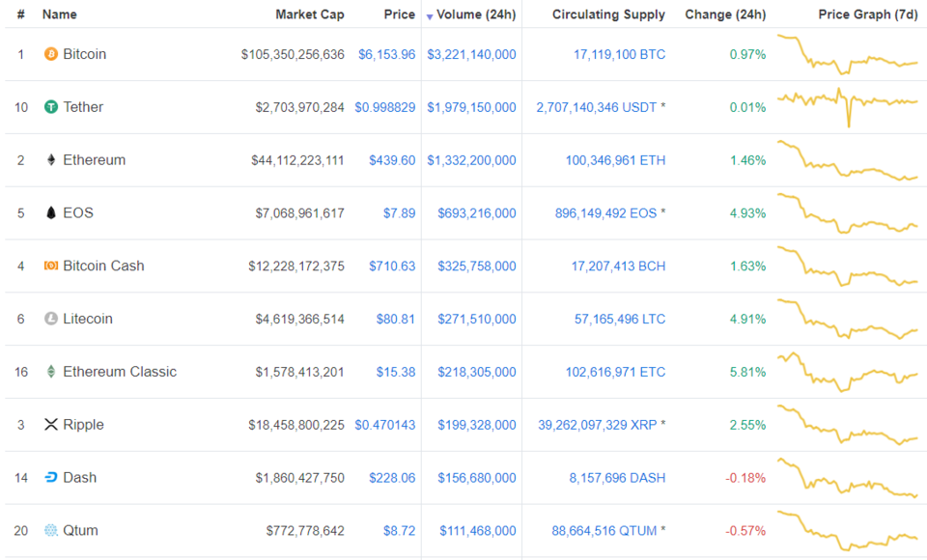Image resolution: width=927 pixels, height=560 pixels.
Task: Click the Bitcoin Cash orange logo icon
Action: coord(51,266)
